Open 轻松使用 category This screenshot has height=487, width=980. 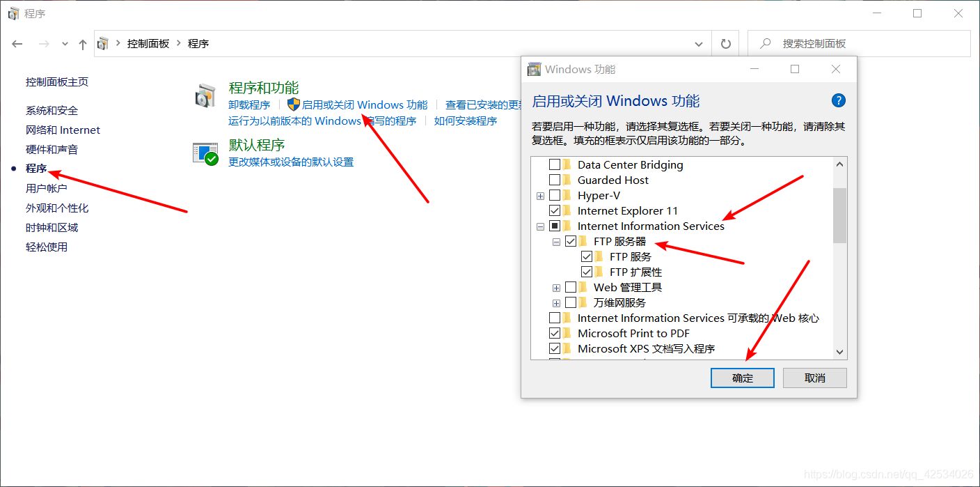click(x=47, y=247)
